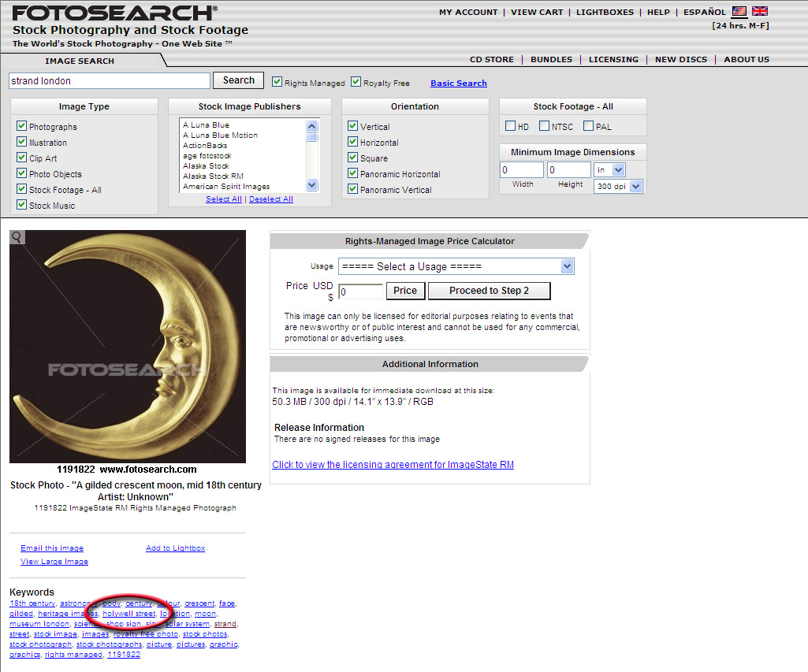Screen dimensions: 808x672
Task: Click the publishers list scroll up arrow
Action: click(311, 126)
